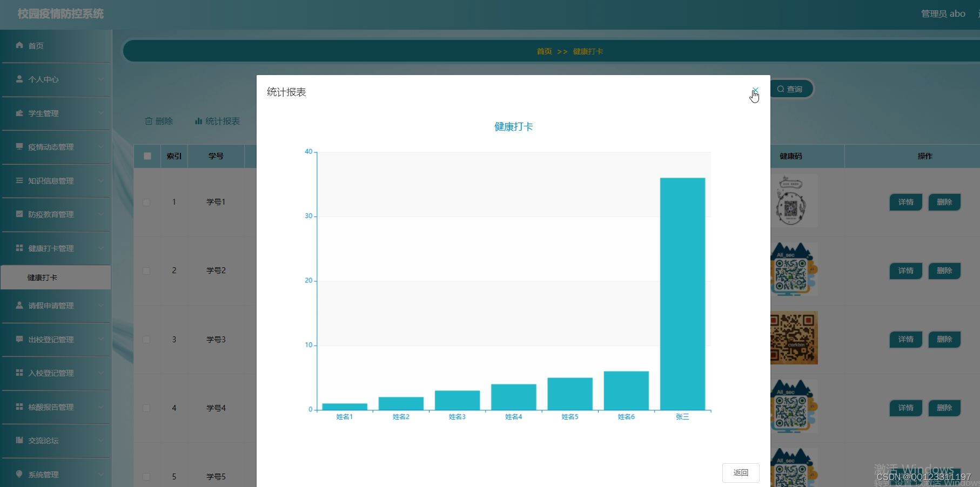This screenshot has height=487, width=980.
Task: Click the 核酸报告管理 grid icon
Action: coord(19,407)
